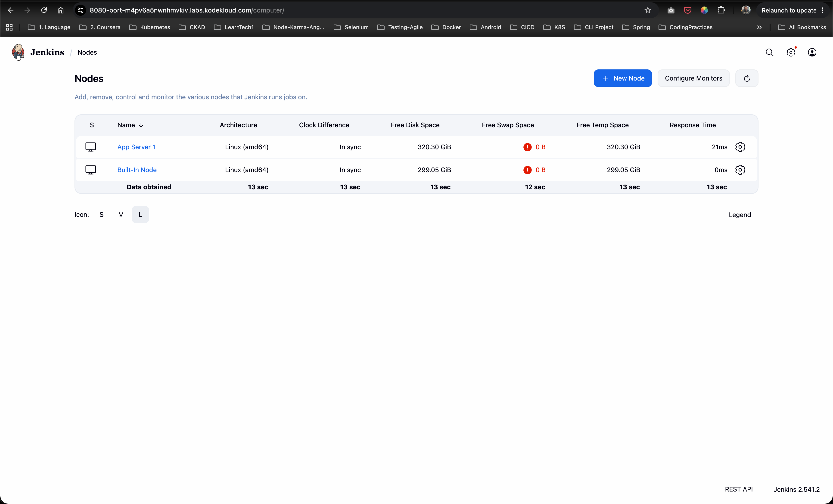Open the App Server 1 configure gear
Screen dimensions: 833x504
(740, 147)
